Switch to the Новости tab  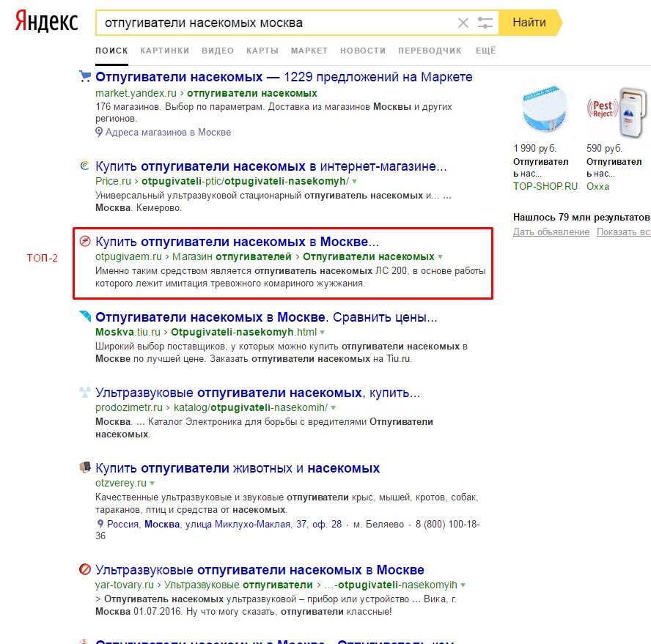coord(363,51)
